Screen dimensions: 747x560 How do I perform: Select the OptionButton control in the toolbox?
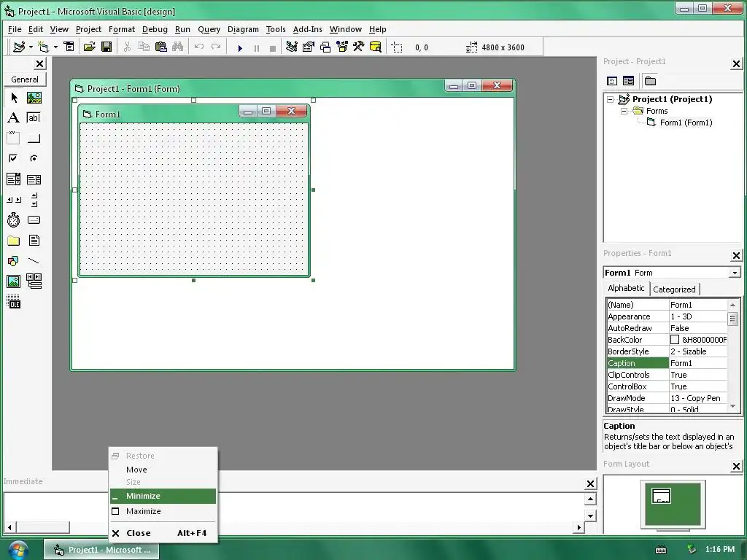[34, 158]
